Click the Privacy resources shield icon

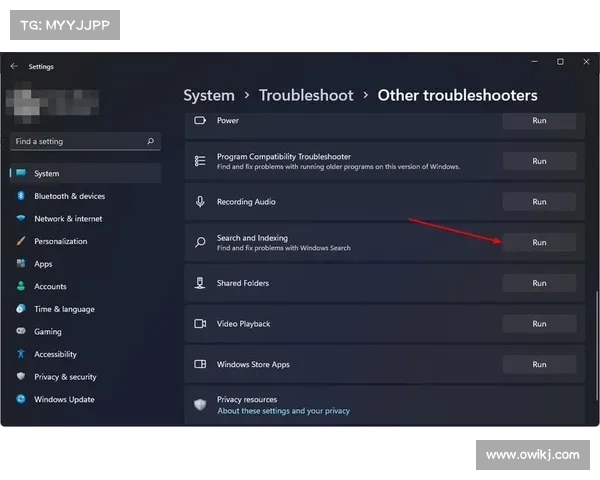click(x=200, y=405)
